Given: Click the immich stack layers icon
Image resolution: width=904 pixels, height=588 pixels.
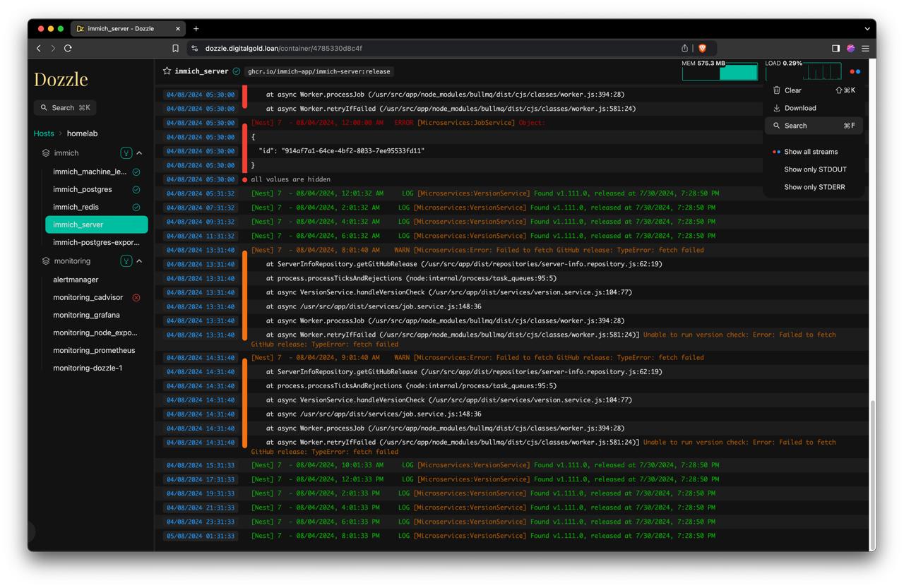Looking at the screenshot, I should pyautogui.click(x=46, y=153).
